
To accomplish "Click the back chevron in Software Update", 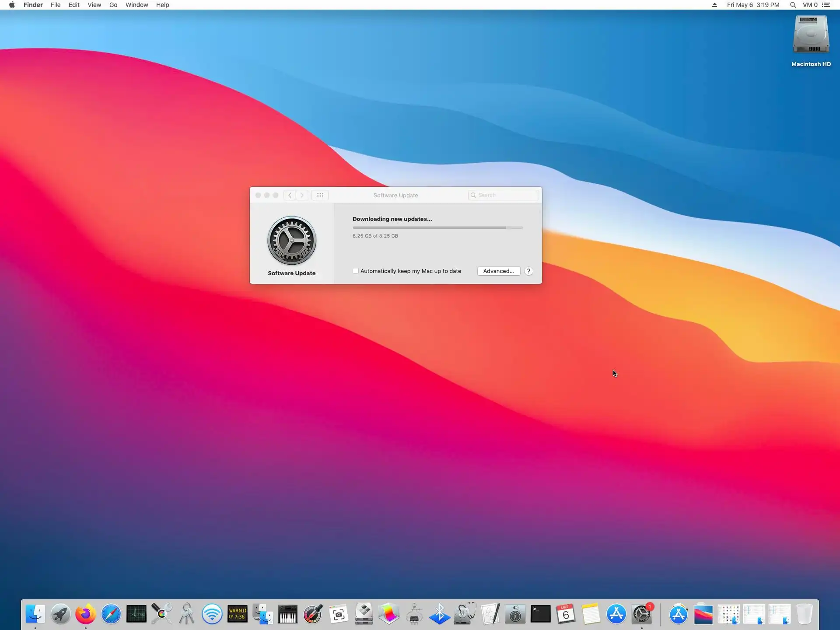I will tap(290, 195).
